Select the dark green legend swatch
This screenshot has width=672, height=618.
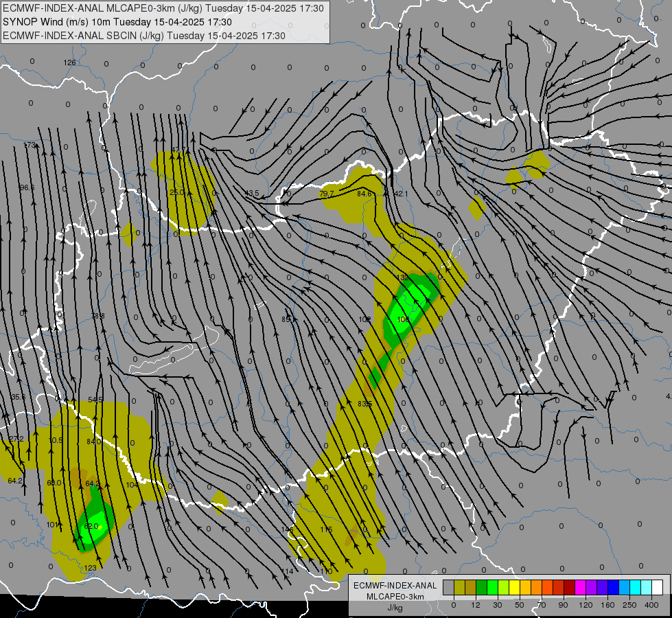click(x=482, y=587)
